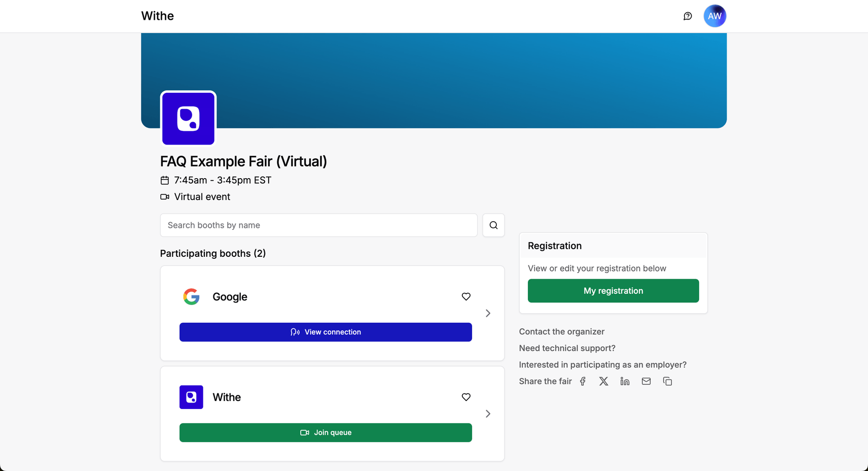Click the Withe logo text in header
The width and height of the screenshot is (868, 471).
click(x=158, y=16)
